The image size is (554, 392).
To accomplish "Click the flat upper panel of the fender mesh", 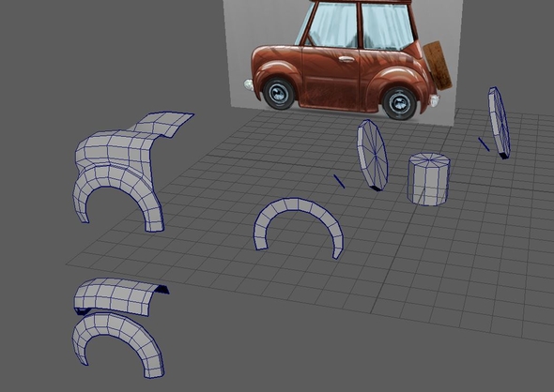I will point(164,124).
